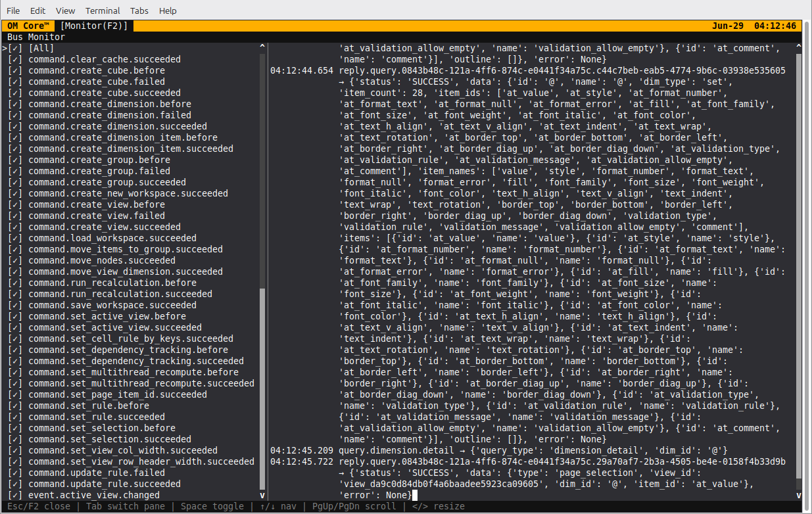Toggle checkbox for command.save_workspace.succeeded
Image resolution: width=812 pixels, height=514 pixels.
point(15,305)
